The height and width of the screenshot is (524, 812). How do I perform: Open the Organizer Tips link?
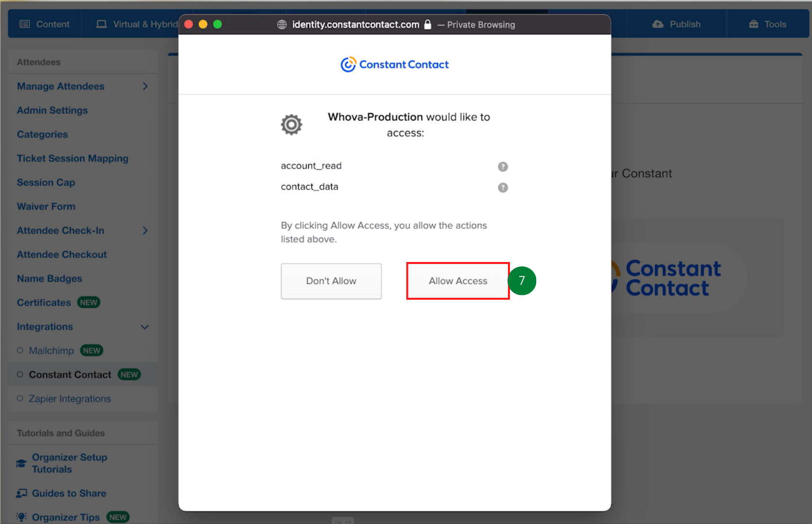click(66, 517)
